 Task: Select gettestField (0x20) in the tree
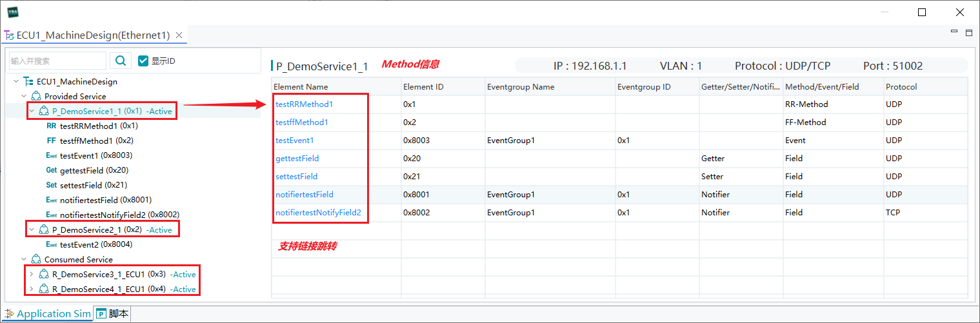pos(94,170)
